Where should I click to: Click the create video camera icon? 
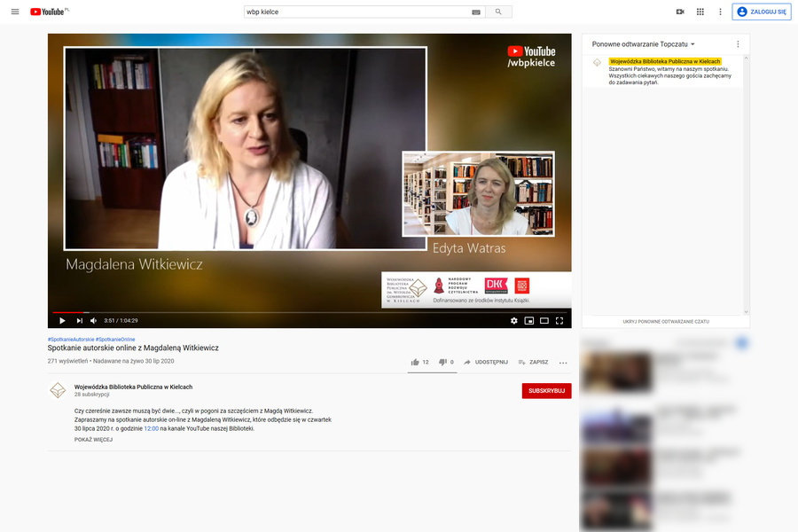tap(680, 12)
